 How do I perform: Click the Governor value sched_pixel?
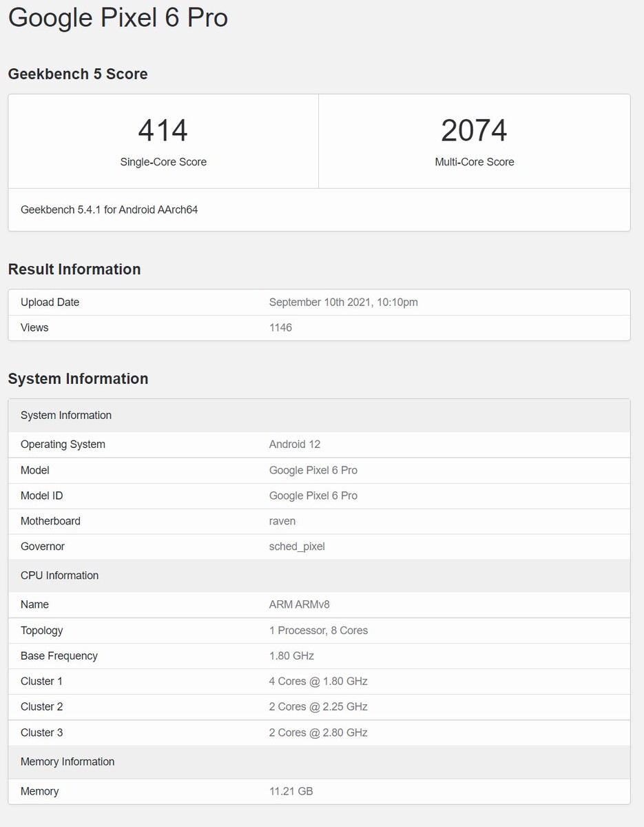click(297, 547)
